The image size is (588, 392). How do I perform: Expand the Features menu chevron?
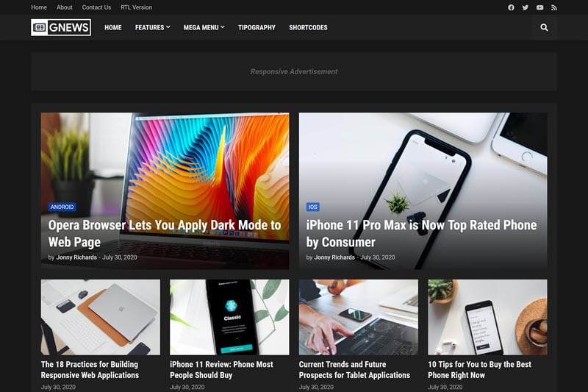(168, 27)
